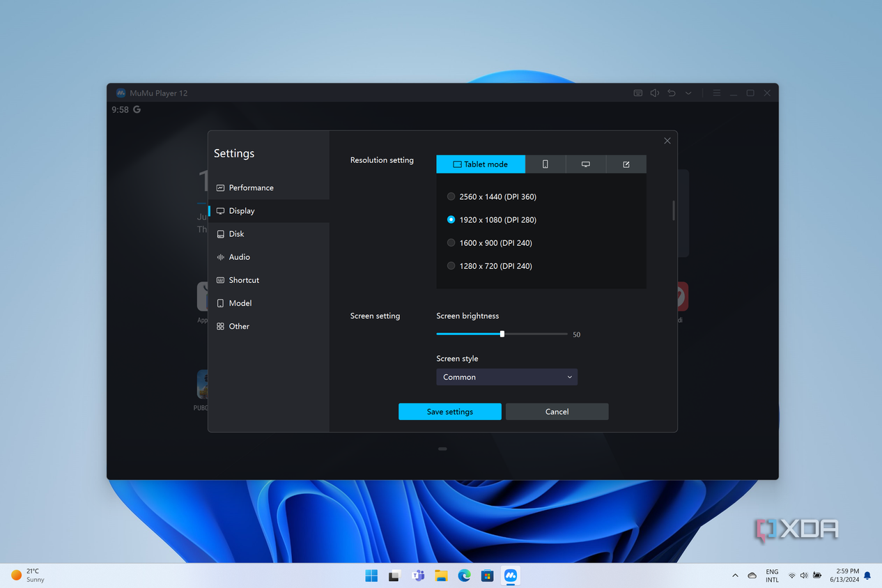Open Microsoft Teams from the taskbar

coord(418,575)
